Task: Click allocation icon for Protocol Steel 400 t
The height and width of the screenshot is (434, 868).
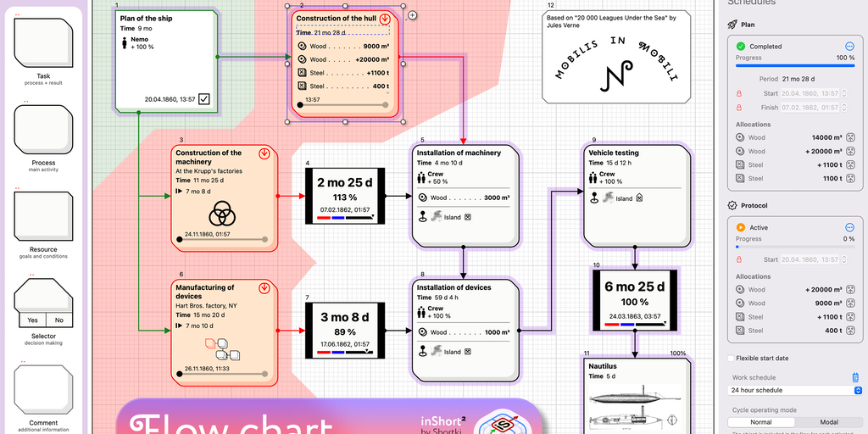Action: click(851, 331)
